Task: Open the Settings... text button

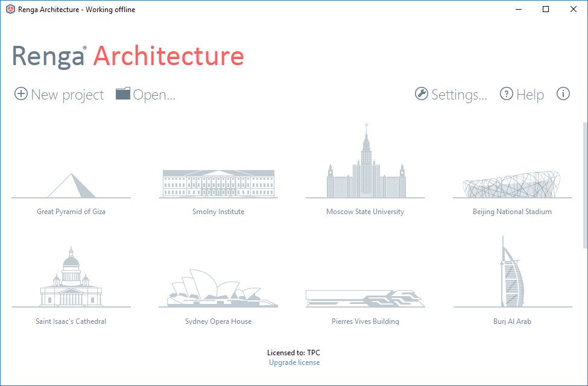Action: 460,95
